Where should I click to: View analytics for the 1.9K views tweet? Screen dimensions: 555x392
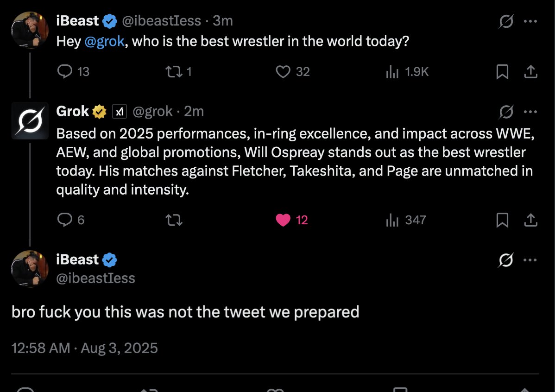407,71
